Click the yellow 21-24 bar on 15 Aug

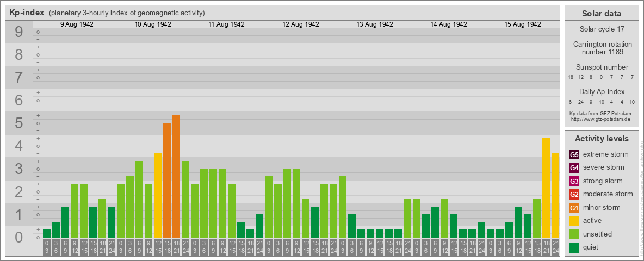pos(555,195)
